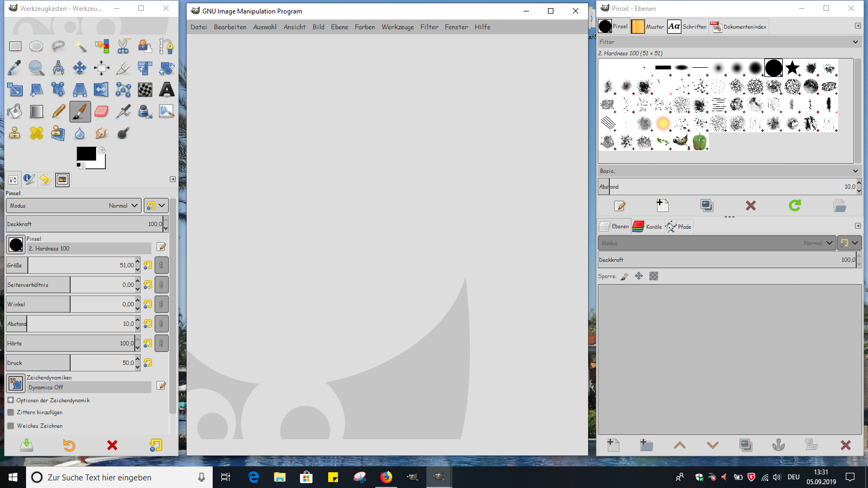Enable Zittern hinzufügen checkbox
The height and width of the screenshot is (488, 868).
11,413
